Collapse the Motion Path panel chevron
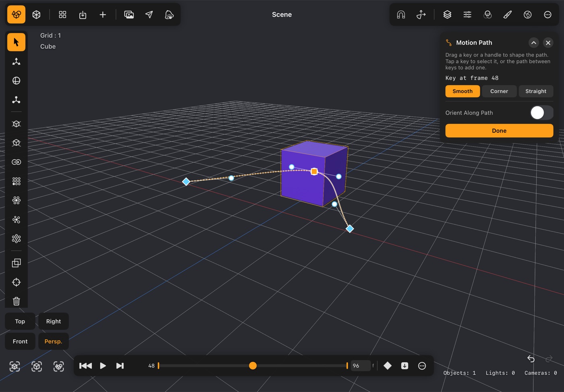This screenshot has height=392, width=564. pos(534,43)
